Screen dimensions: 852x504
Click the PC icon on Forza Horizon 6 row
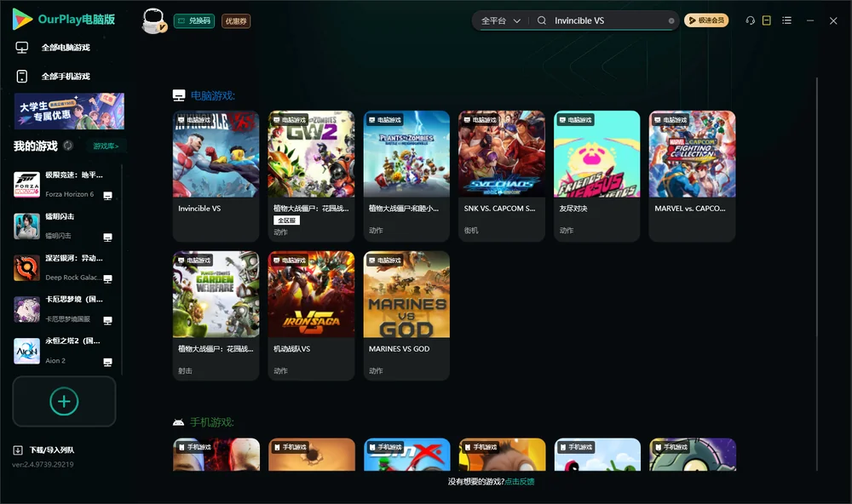click(x=107, y=196)
